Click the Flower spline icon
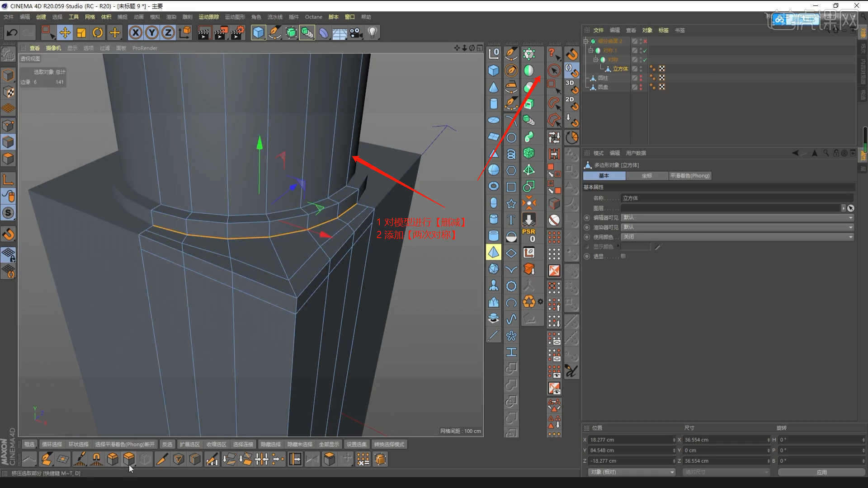The image size is (868, 488). click(511, 336)
